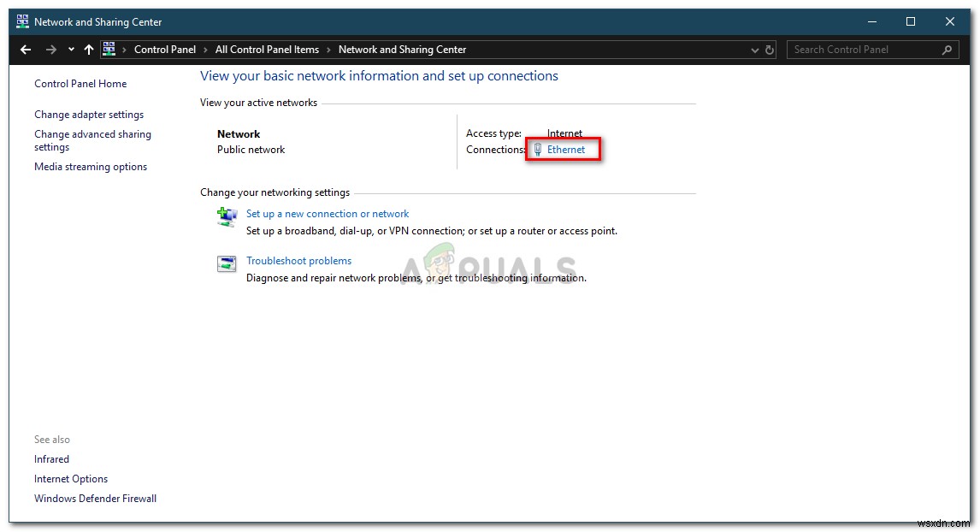Open Change advanced sharing settings
The height and width of the screenshot is (532, 980).
92,140
